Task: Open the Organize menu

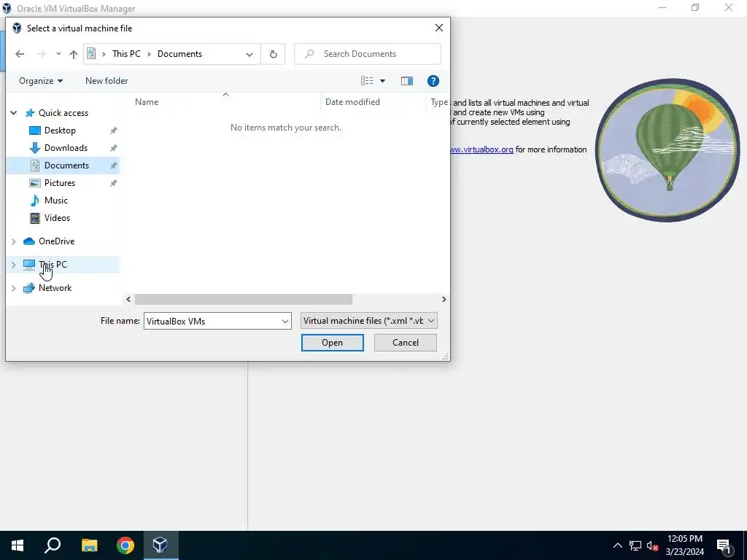Action: tap(41, 81)
